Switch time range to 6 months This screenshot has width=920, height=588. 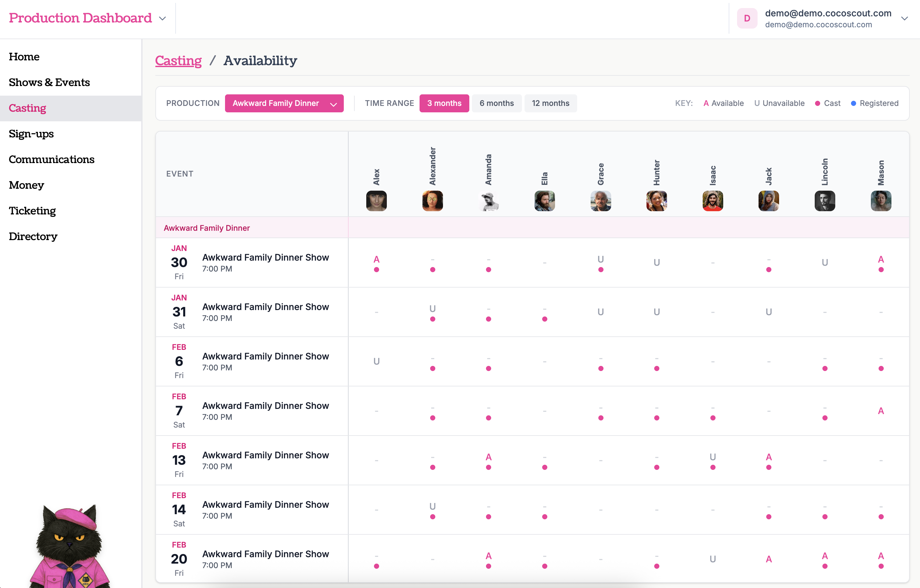496,103
